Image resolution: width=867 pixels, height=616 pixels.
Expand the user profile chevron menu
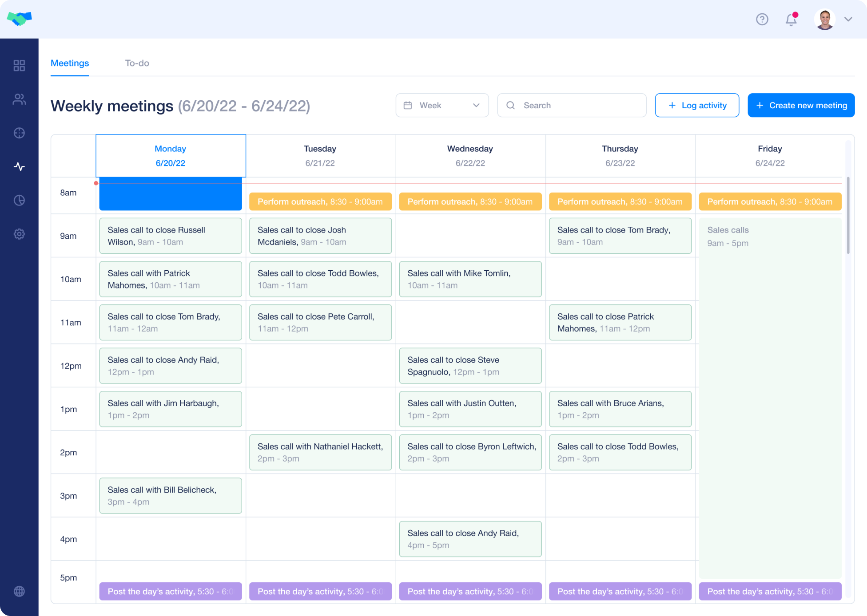click(x=848, y=19)
